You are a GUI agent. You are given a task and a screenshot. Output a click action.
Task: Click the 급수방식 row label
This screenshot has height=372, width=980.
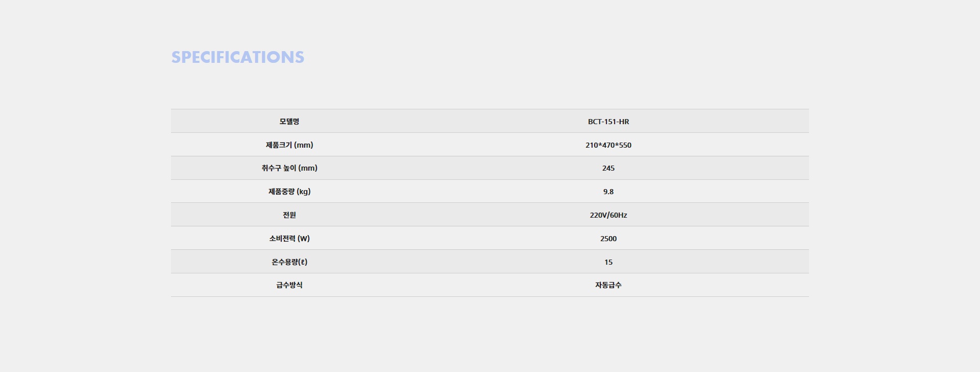(289, 285)
